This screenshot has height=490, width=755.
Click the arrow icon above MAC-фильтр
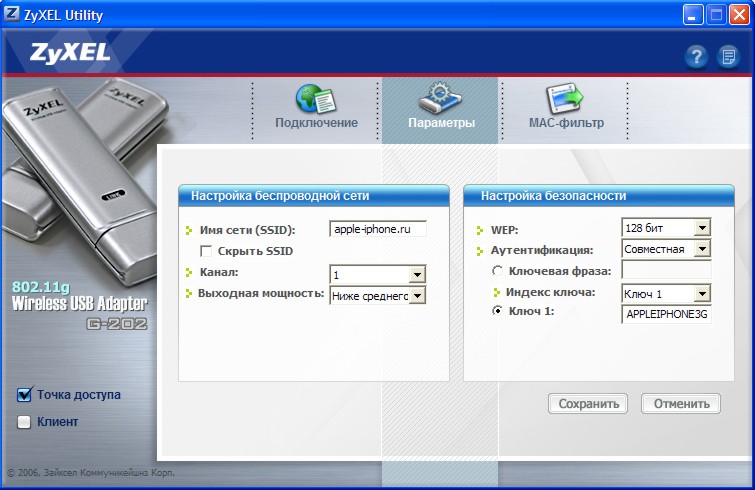565,99
